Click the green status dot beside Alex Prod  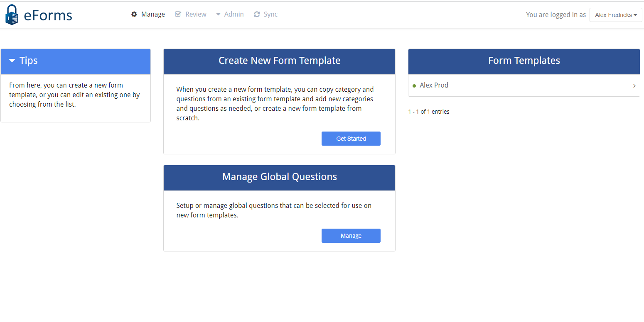(414, 86)
